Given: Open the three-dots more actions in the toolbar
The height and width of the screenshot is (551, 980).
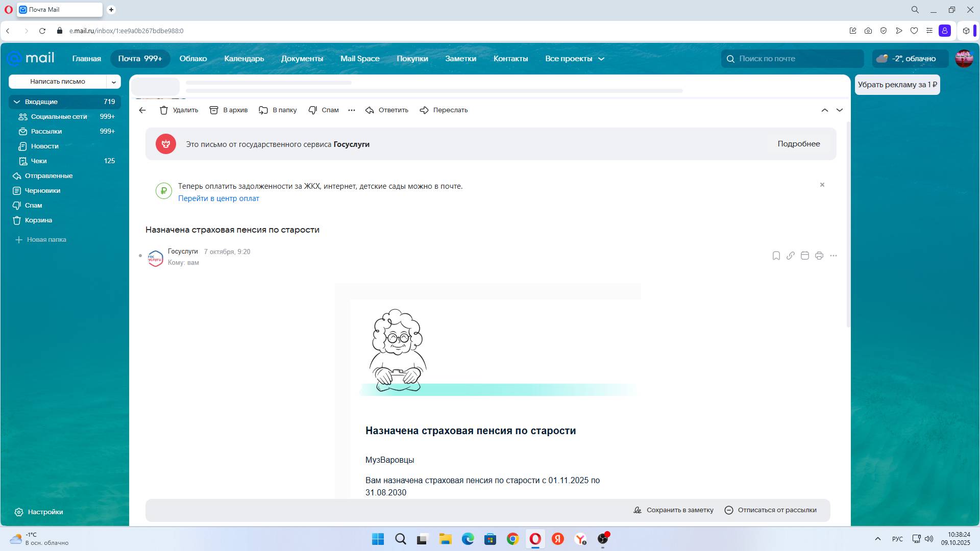Looking at the screenshot, I should pos(351,110).
